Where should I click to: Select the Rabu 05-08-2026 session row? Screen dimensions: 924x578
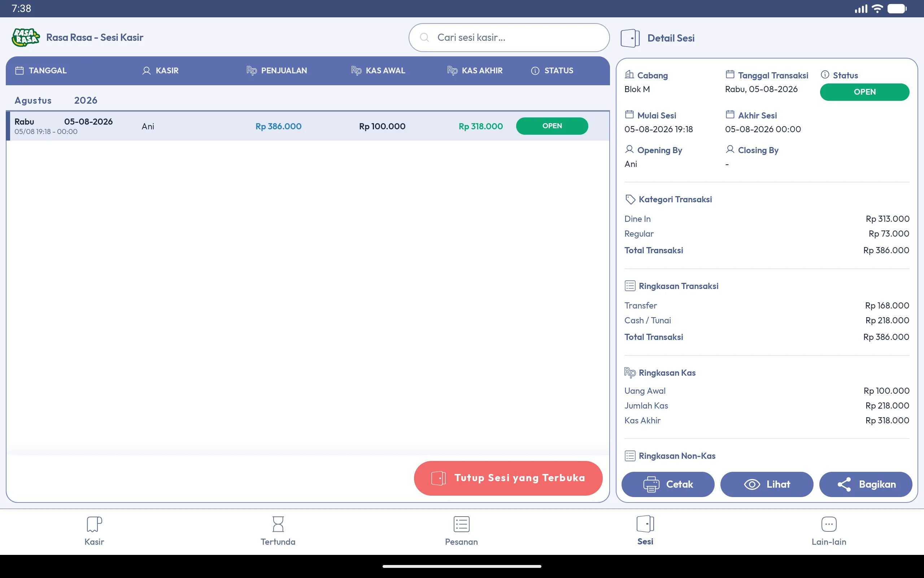(308, 126)
